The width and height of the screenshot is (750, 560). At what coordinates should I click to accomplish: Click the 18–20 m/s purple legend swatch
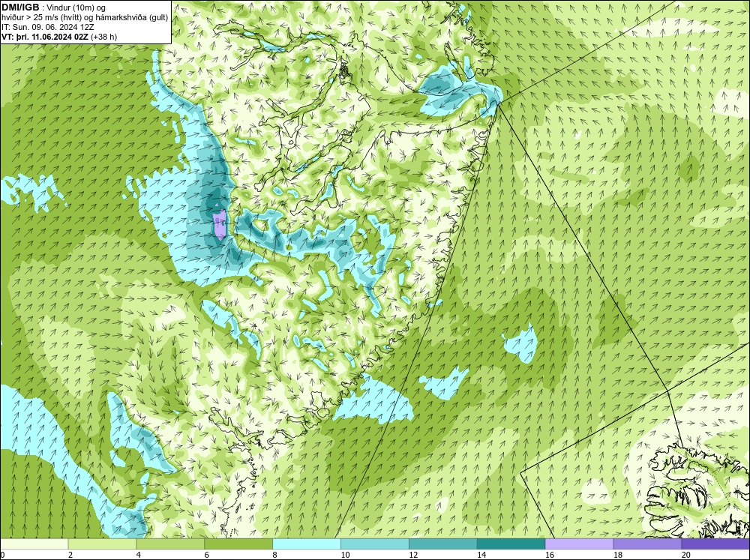[x=647, y=544]
